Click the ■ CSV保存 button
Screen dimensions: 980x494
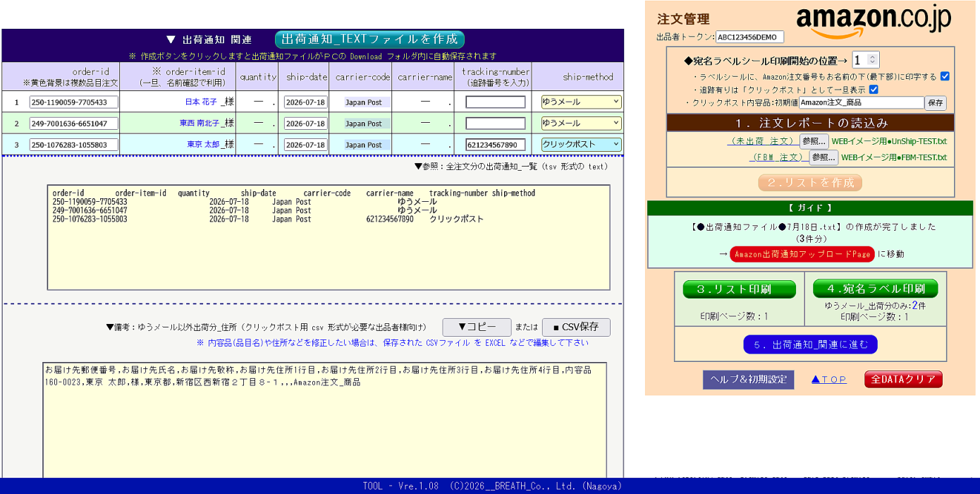(576, 327)
